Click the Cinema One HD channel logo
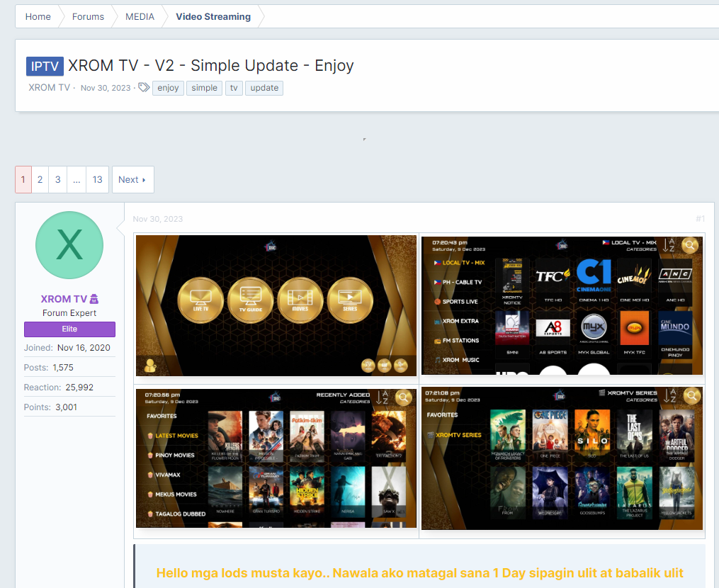The width and height of the screenshot is (719, 588). tap(594, 275)
